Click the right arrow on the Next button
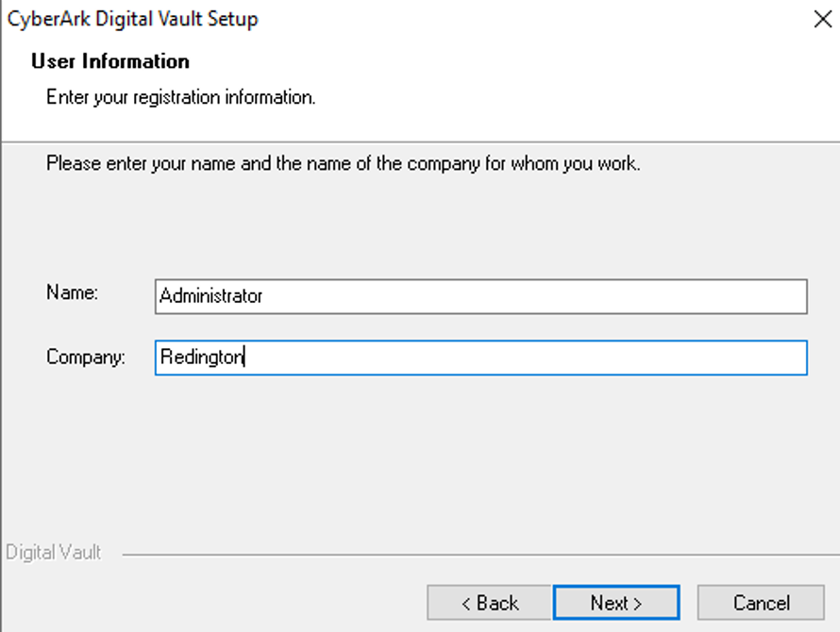 637,604
